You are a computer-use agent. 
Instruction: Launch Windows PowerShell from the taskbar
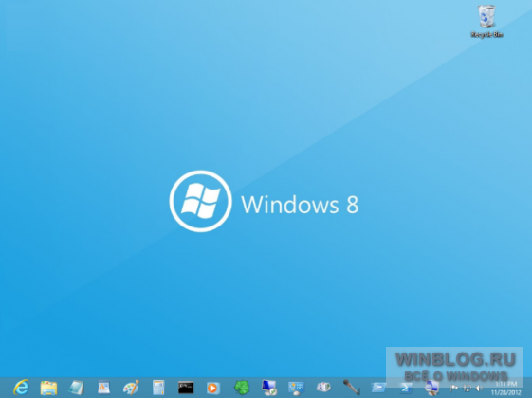[406, 388]
